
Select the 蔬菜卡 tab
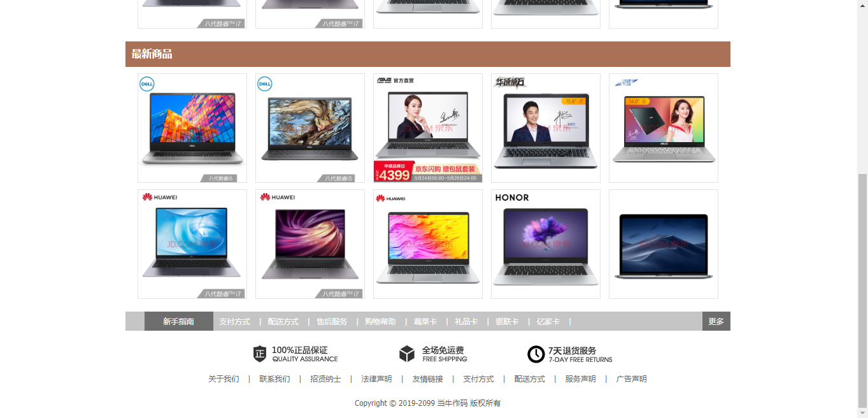(425, 322)
